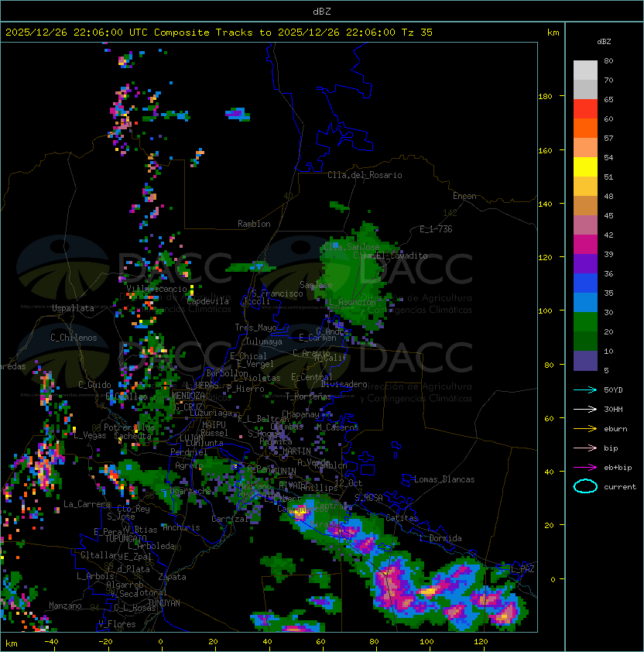Click the Anchoris label on map
Viewport: 644px width, 652px height.
(x=181, y=527)
